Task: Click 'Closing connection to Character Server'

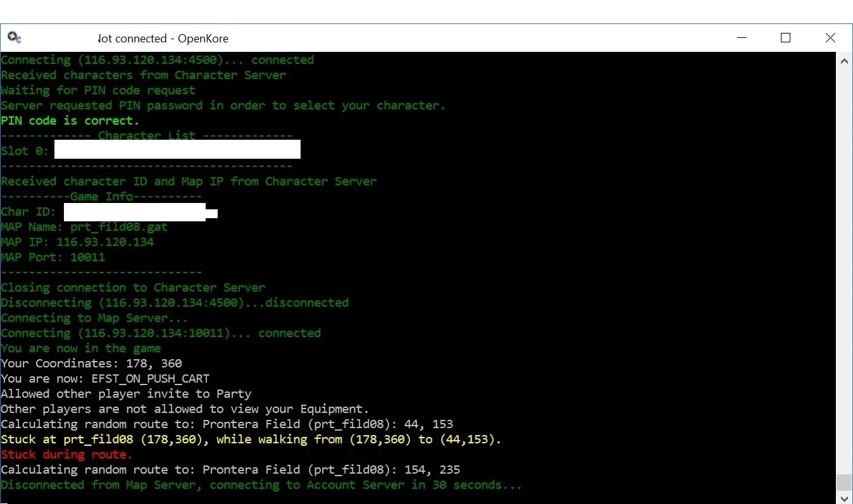Action: pos(133,288)
